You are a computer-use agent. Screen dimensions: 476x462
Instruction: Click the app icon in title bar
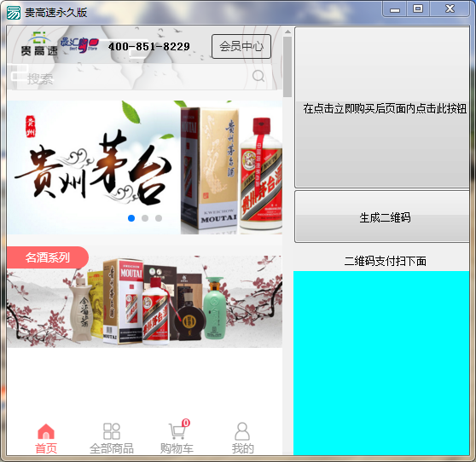point(14,13)
